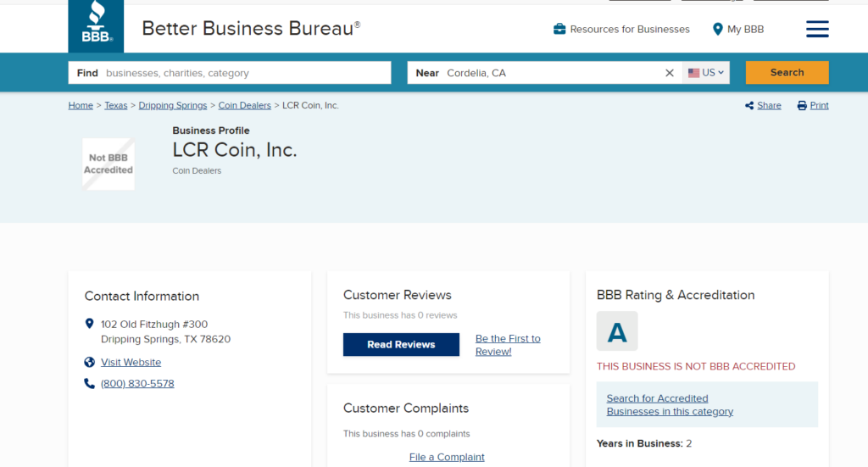This screenshot has height=467, width=868.
Task: Click the Coin Dealers category text under title
Action: click(197, 171)
